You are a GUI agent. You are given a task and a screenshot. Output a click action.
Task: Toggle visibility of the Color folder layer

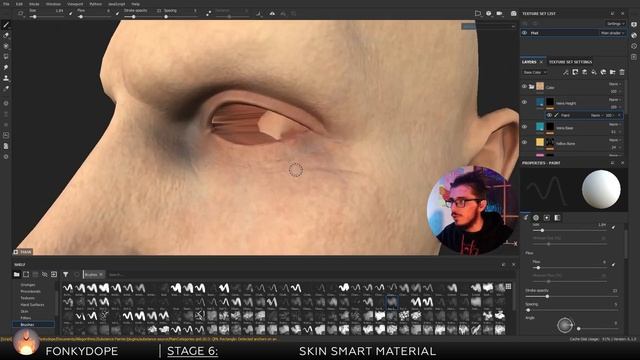pos(524,87)
